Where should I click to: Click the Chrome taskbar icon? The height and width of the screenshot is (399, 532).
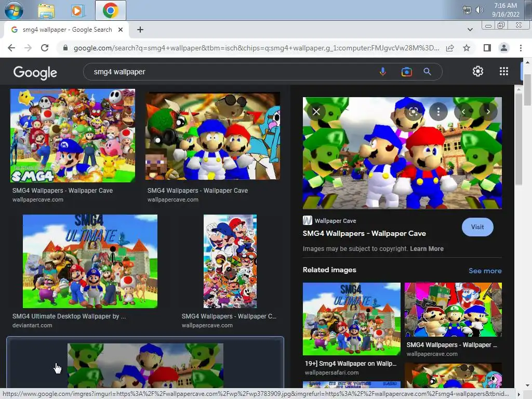click(x=111, y=10)
